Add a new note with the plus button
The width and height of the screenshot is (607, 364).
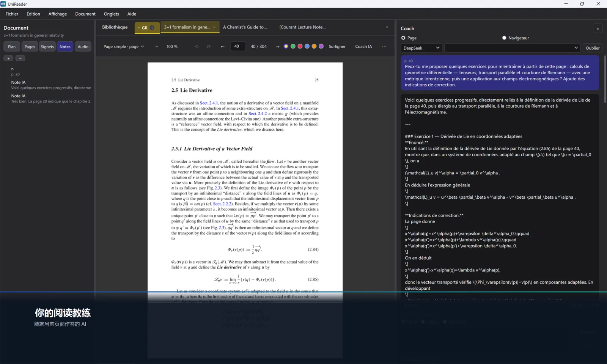coord(8,58)
